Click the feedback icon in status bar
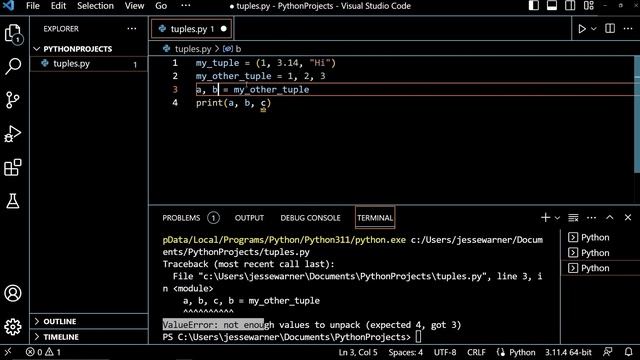The width and height of the screenshot is (640, 360). point(608,352)
